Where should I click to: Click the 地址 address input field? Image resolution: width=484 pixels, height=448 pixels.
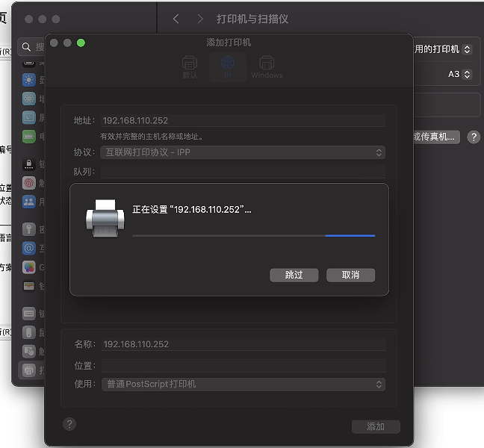(243, 121)
